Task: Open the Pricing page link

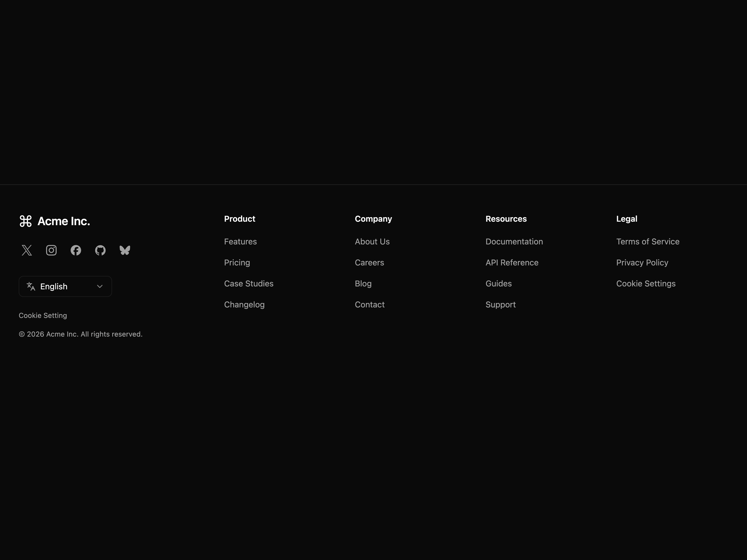Action: tap(237, 263)
